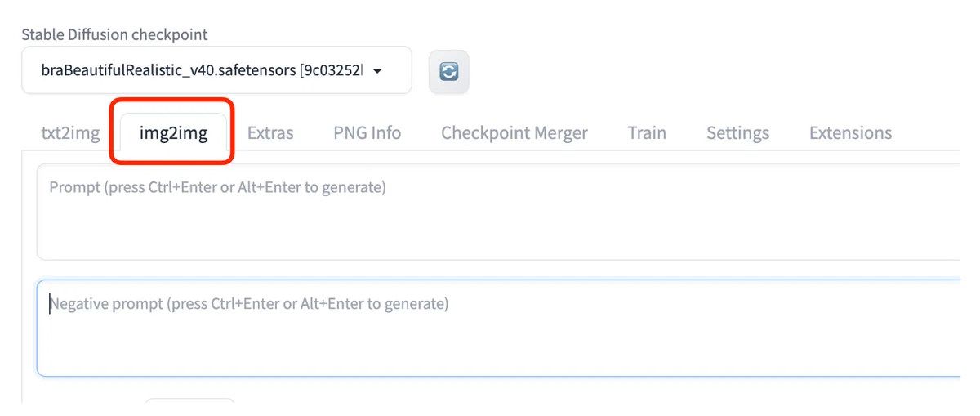Screen dimensions: 980x416
Task: Open the Settings tab
Action: tap(737, 132)
